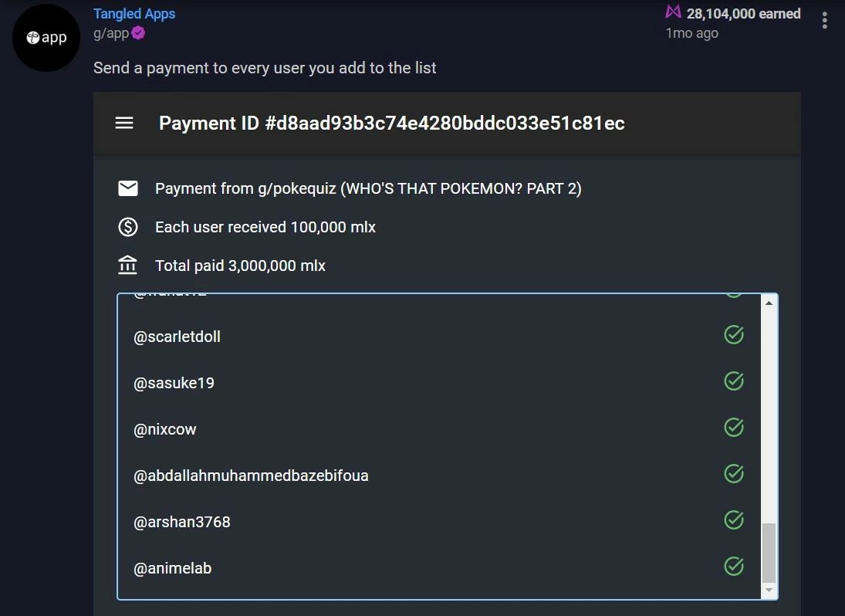Open the hamburger menu beside Payment ID
The width and height of the screenshot is (845, 616).
tap(124, 123)
